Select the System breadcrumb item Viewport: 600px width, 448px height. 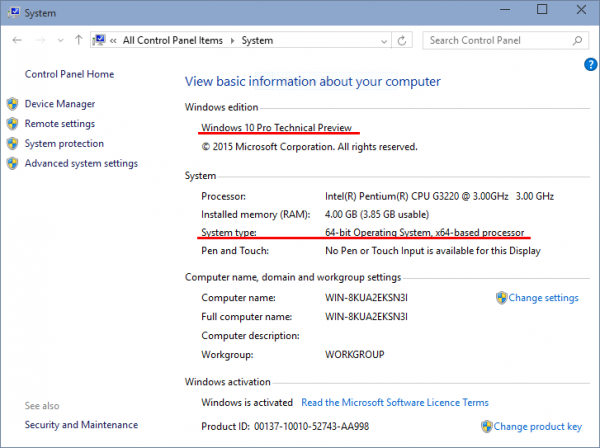pos(257,41)
